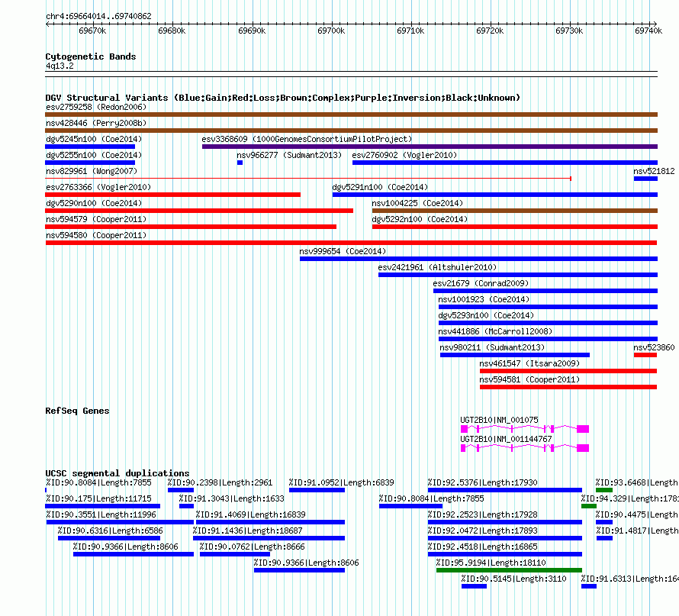679x616 pixels.
Task: Click the chr4:69664014..69740862 coordinate label
Action: [x=98, y=16]
